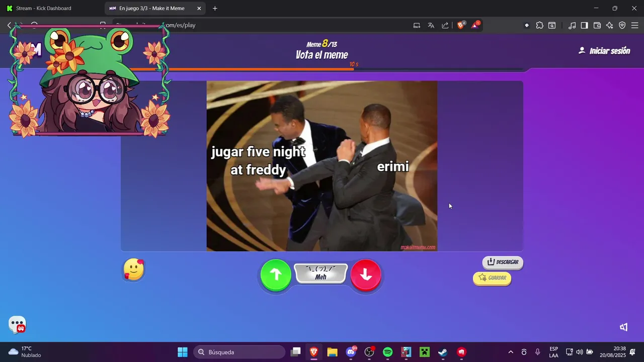The image size is (644, 362).
Task: Click the Guardar save button
Action: (x=492, y=278)
